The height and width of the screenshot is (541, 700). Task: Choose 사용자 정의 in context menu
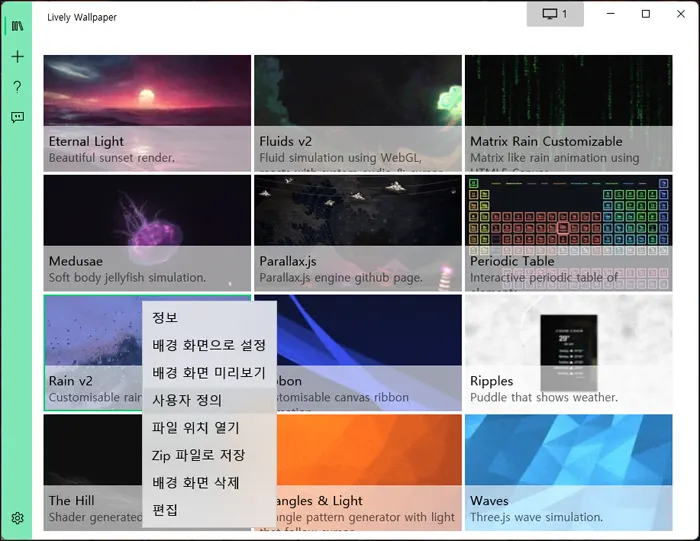click(x=209, y=400)
